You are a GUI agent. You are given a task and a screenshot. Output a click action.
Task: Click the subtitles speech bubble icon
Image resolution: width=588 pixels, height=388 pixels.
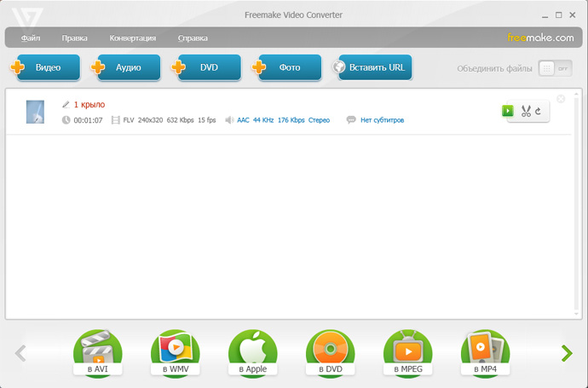coord(351,120)
